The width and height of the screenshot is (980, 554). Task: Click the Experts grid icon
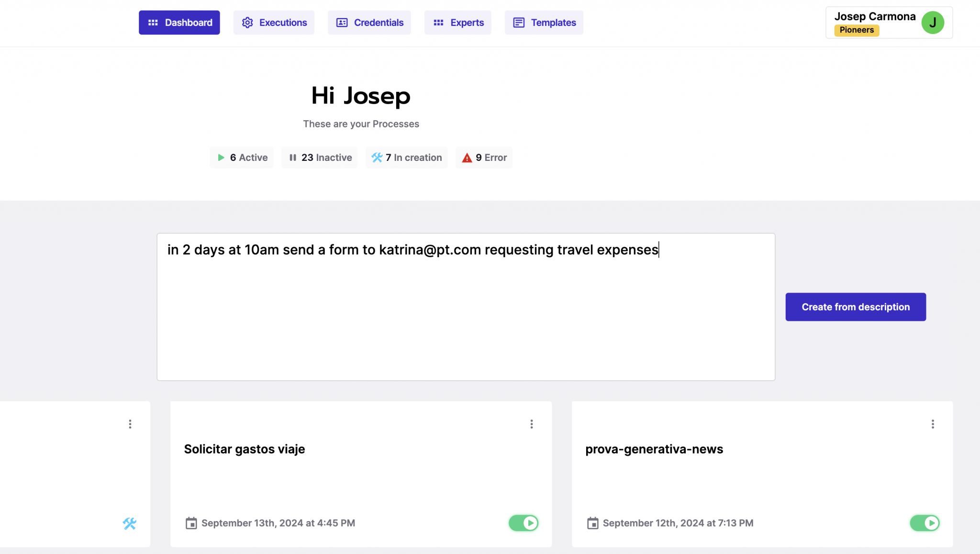tap(438, 22)
